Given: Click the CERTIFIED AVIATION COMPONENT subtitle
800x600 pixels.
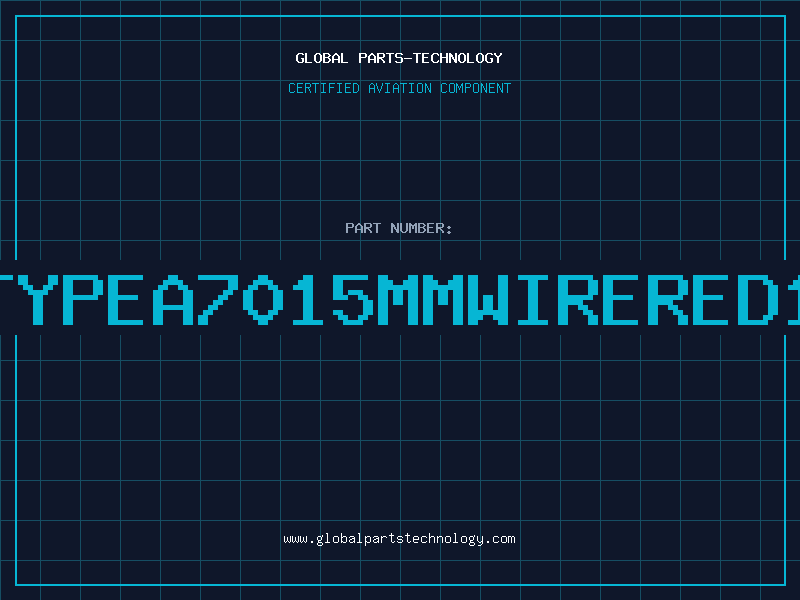Looking at the screenshot, I should pos(399,88).
